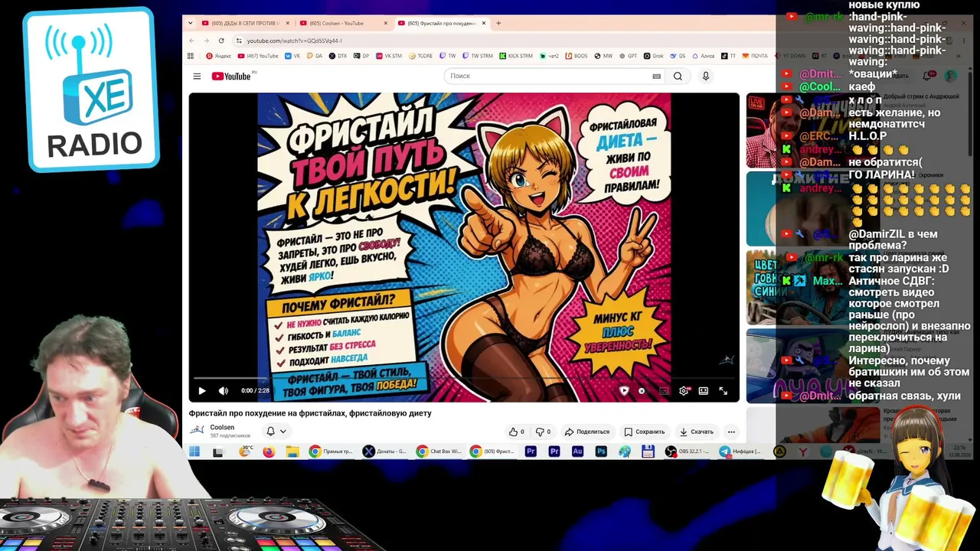The width and height of the screenshot is (980, 551).
Task: Play the video with the play button
Action: click(x=202, y=391)
